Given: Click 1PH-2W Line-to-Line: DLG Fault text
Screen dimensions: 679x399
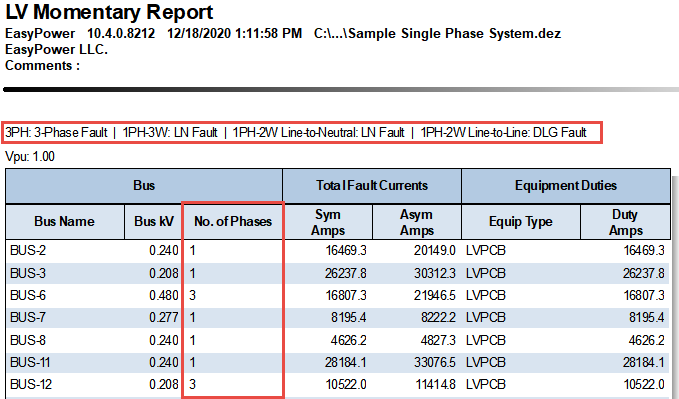Looking at the screenshot, I should (504, 132).
